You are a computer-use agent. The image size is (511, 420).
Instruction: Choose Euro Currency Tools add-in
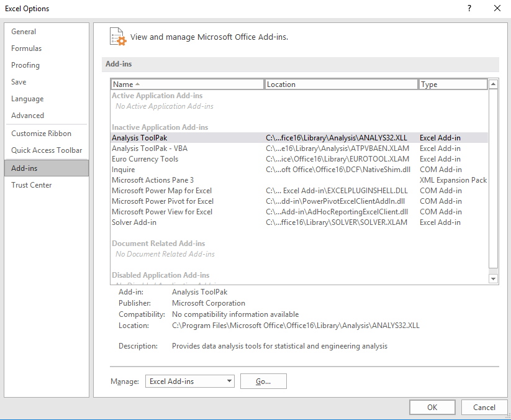coord(145,159)
